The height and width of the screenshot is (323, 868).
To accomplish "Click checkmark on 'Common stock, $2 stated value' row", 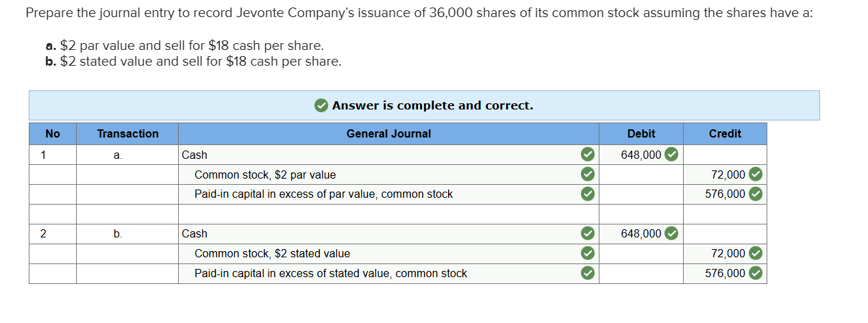I will (x=588, y=253).
